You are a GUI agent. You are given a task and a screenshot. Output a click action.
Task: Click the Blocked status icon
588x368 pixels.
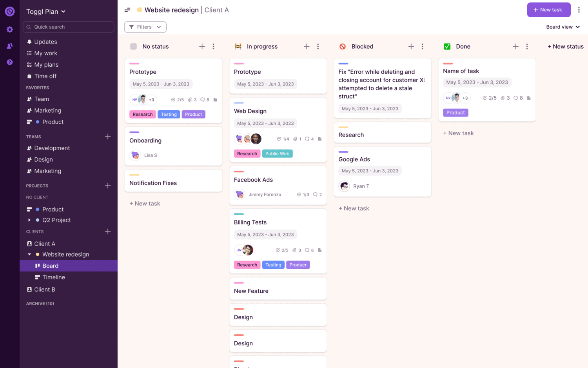[343, 46]
